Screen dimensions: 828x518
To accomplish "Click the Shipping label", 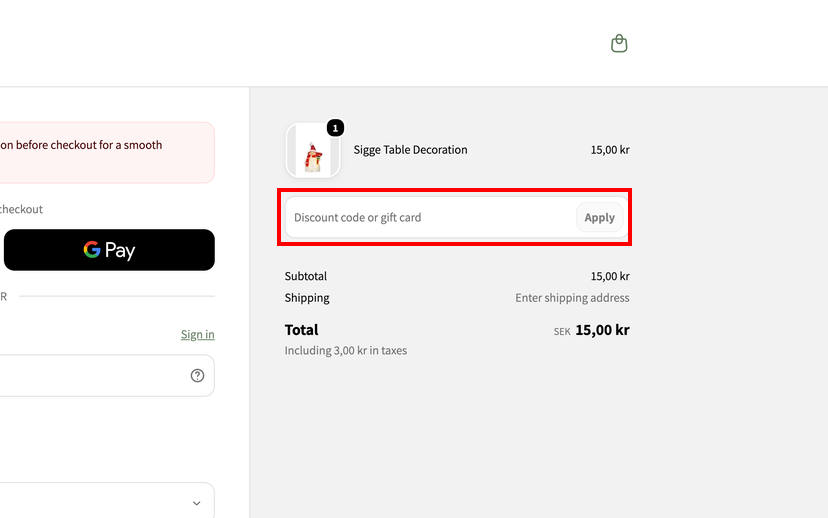I will click(307, 298).
